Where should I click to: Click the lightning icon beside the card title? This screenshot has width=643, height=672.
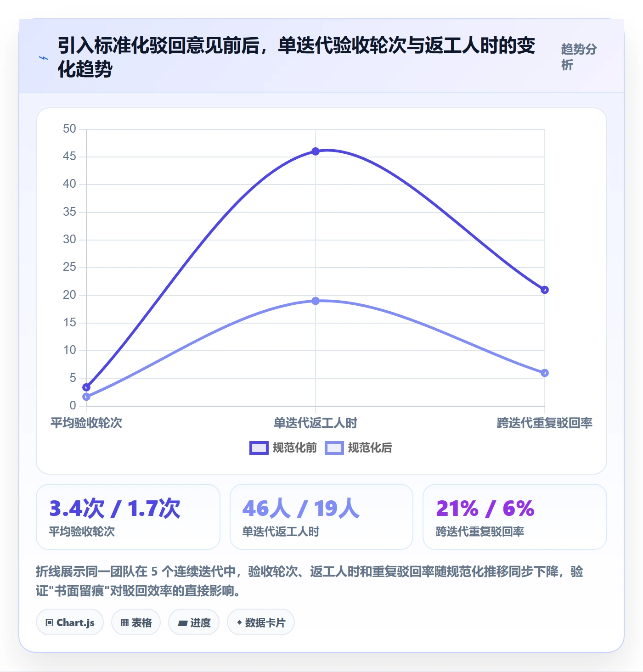tap(43, 58)
